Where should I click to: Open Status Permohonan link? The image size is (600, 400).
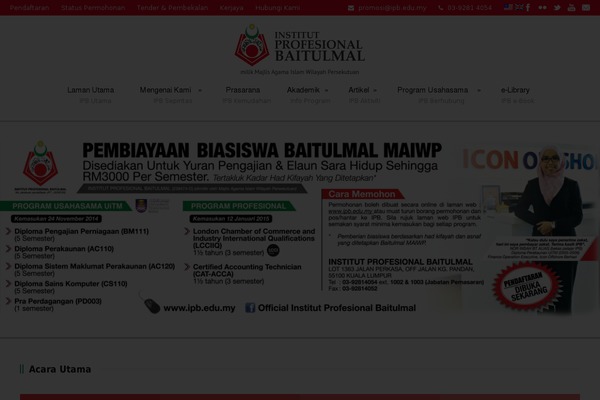tap(93, 8)
